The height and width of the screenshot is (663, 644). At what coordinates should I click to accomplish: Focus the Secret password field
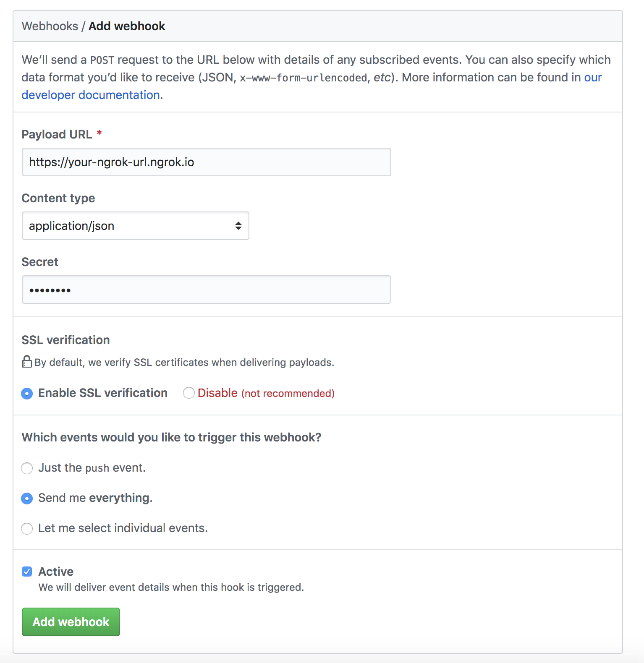pos(207,290)
